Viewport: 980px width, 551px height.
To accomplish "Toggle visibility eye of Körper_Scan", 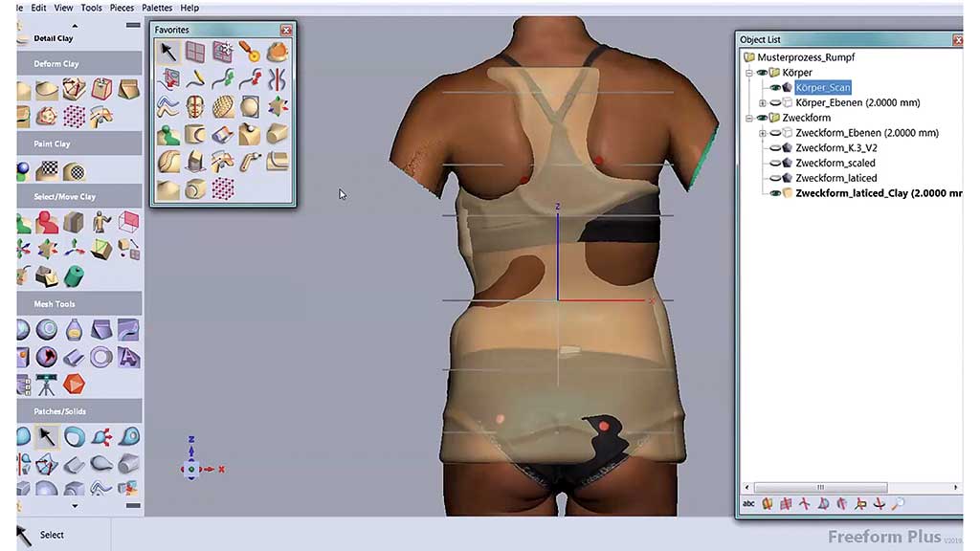I will pos(775,88).
